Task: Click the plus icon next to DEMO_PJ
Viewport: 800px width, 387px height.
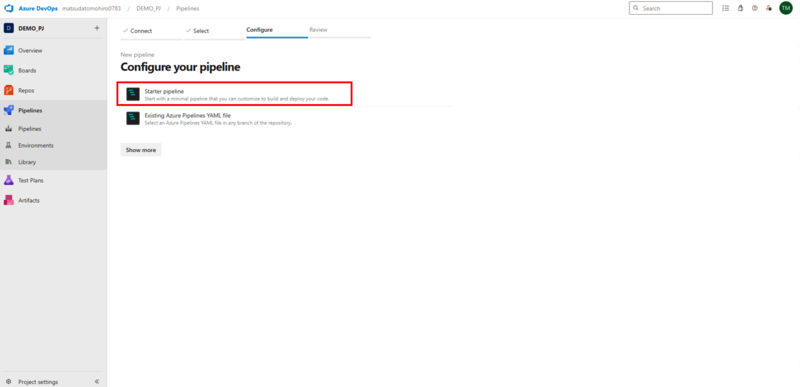Action: (x=97, y=28)
